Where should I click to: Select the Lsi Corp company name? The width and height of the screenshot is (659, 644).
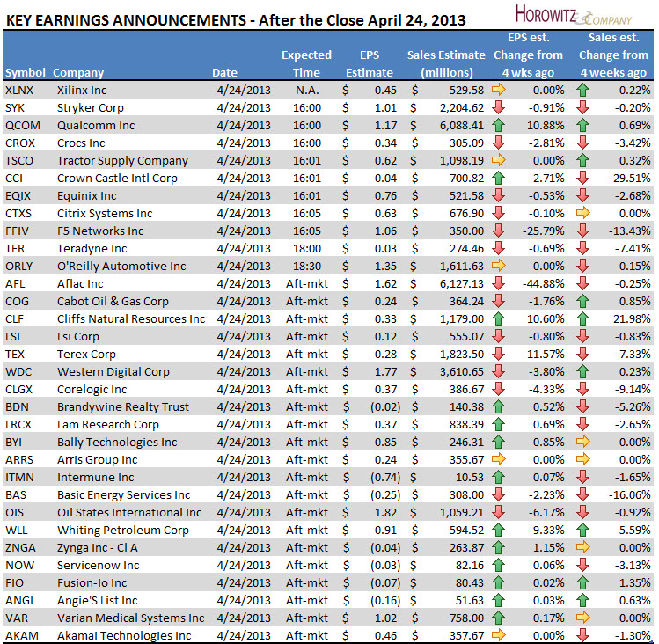[x=77, y=337]
